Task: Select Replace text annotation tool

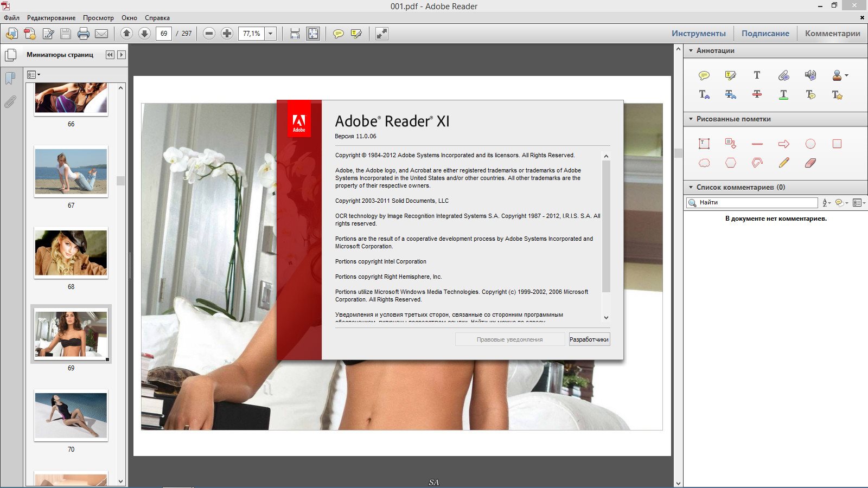Action: (x=730, y=94)
